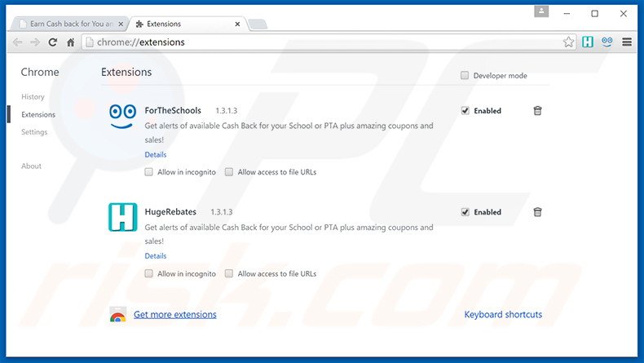
Task: Remove HugeRebates with its trash icon
Action: coord(537,212)
